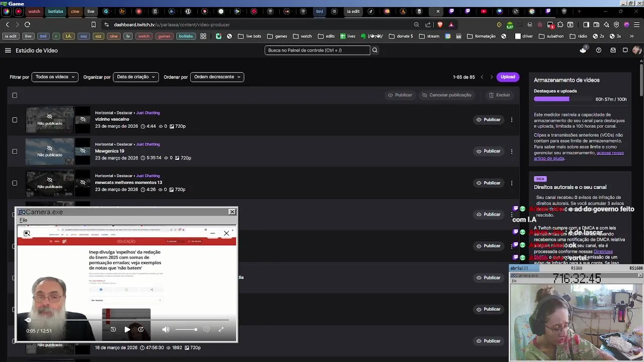
Task: Click the browser address bar URL
Action: pyautogui.click(x=172, y=25)
